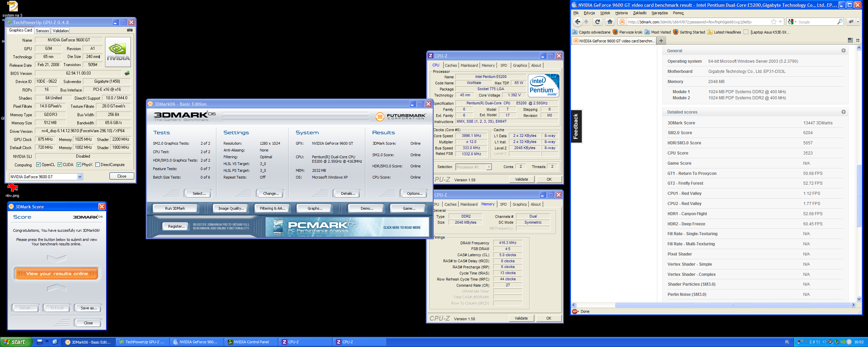The height and width of the screenshot is (347, 868).
Task: Click the NVIDIA logo in GPU-Z
Action: tap(118, 52)
